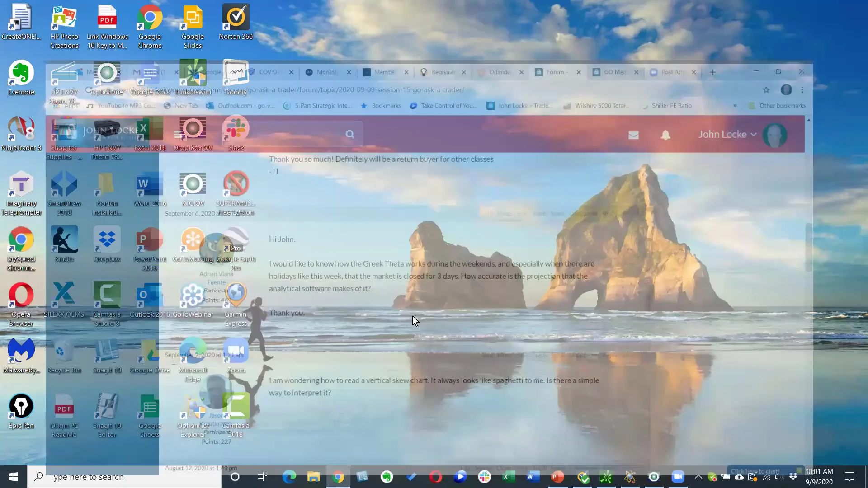
Task: Select the Google Sheets desktop icon
Action: click(150, 416)
